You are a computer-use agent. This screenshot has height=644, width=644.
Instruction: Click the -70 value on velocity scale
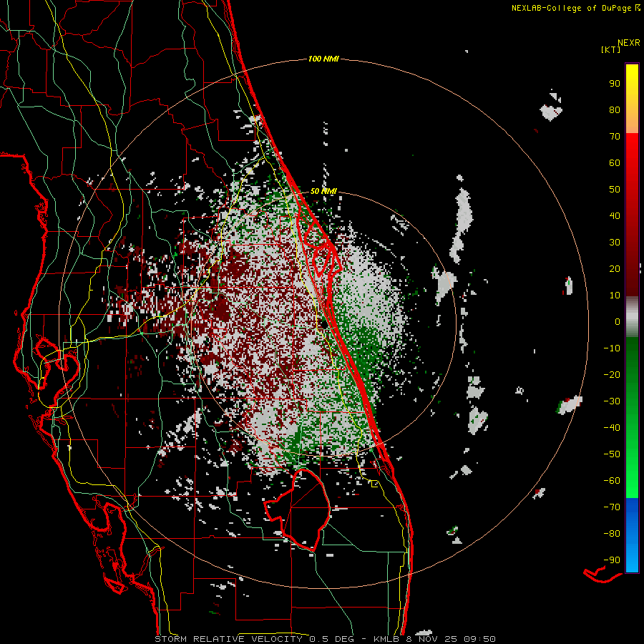pyautogui.click(x=612, y=507)
